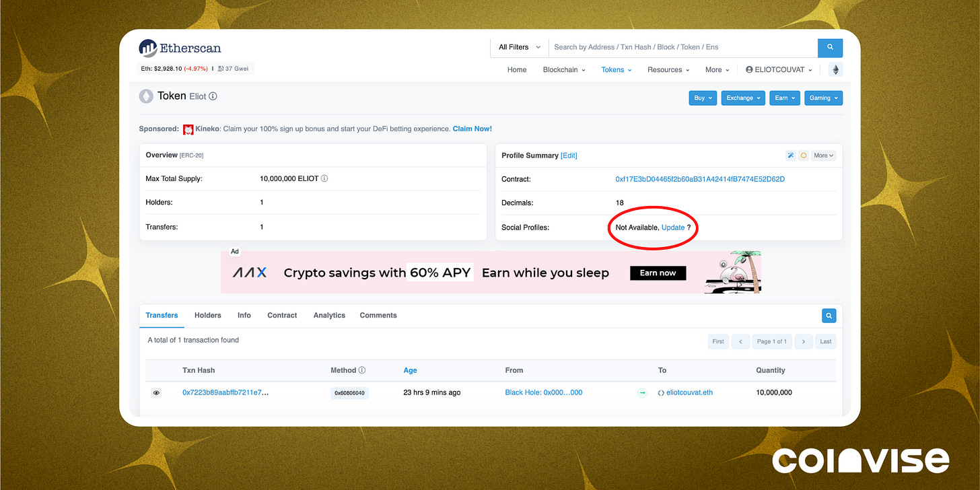Image resolution: width=980 pixels, height=490 pixels.
Task: Switch to the Analytics tab
Action: pos(329,315)
